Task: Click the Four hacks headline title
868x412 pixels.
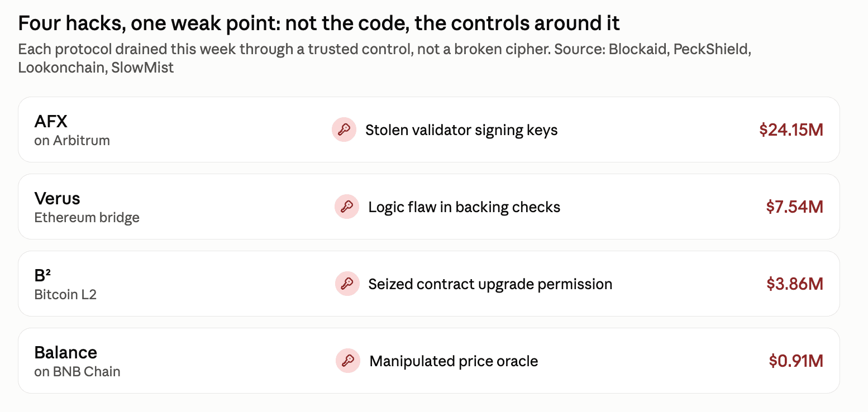Action: pyautogui.click(x=319, y=23)
